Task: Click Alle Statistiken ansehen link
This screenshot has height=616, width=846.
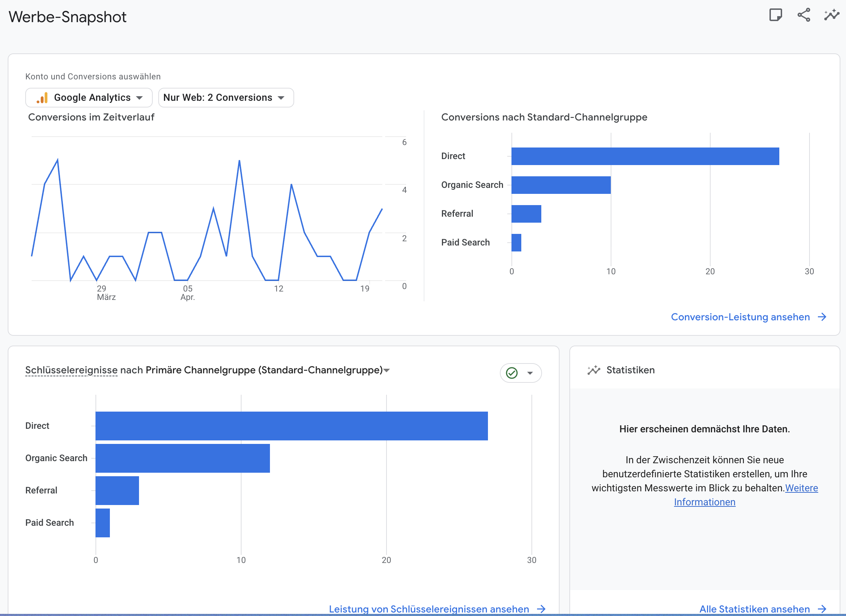Action: pos(754,609)
